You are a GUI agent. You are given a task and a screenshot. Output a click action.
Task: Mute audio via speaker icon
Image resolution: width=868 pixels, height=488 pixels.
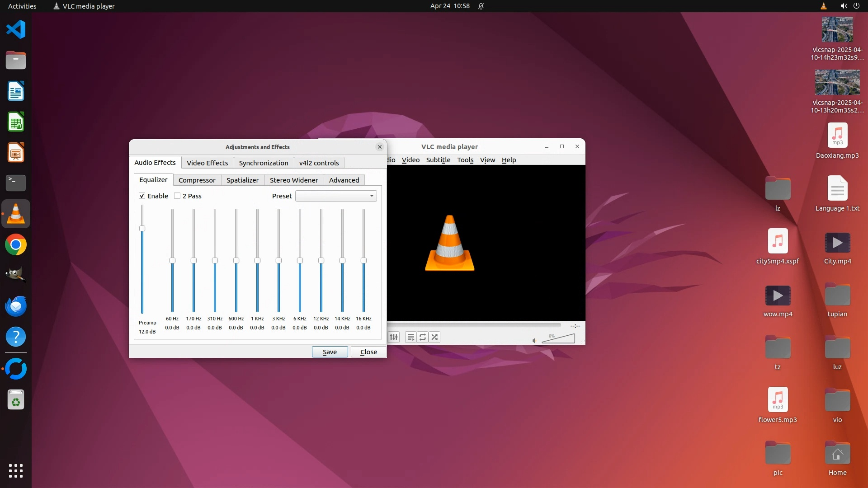pyautogui.click(x=534, y=340)
